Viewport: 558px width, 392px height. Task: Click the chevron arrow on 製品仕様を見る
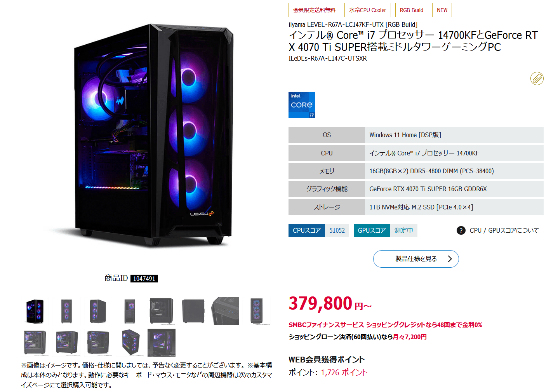point(450,259)
